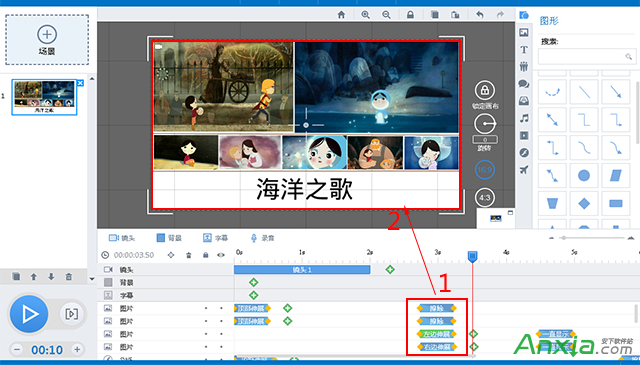Switch to the 字幕 timeline tab
The image size is (640, 365).
point(215,238)
